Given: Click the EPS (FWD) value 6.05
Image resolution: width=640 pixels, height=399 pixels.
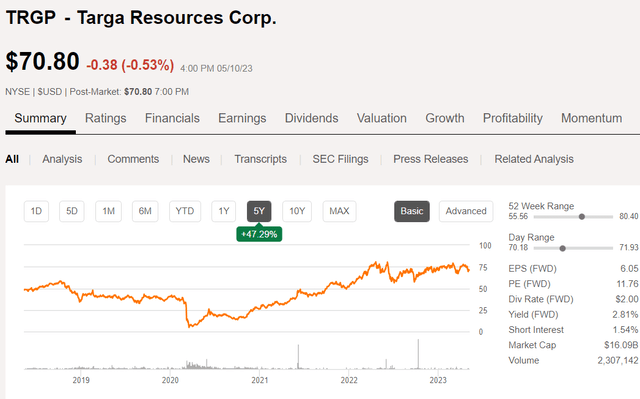Looking at the screenshot, I should point(629,268).
